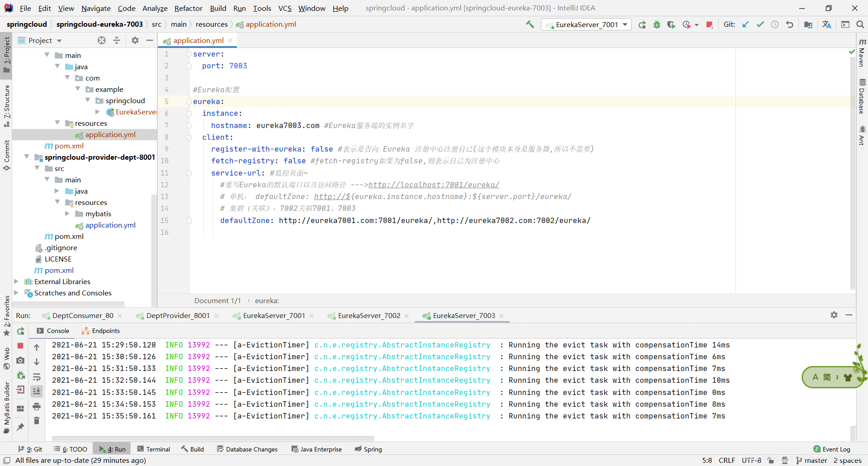
Task: Toggle the MyBatis Builder tool window
Action: point(6,407)
